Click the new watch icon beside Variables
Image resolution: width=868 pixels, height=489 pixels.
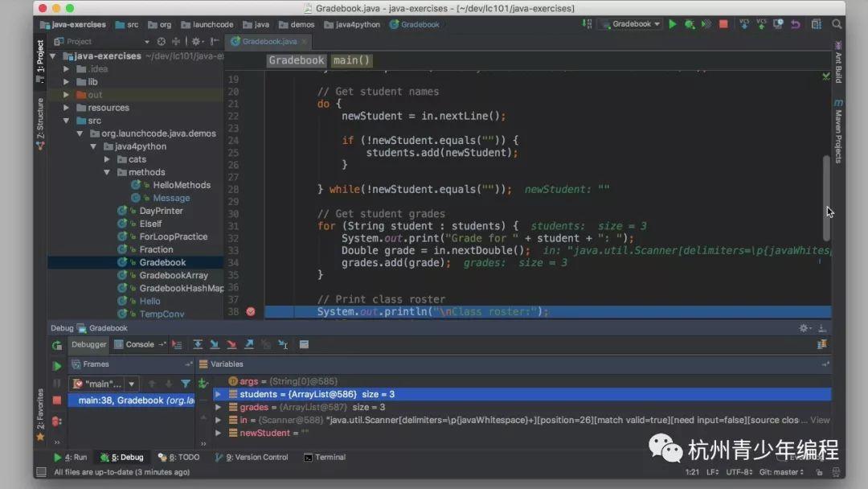coord(203,383)
